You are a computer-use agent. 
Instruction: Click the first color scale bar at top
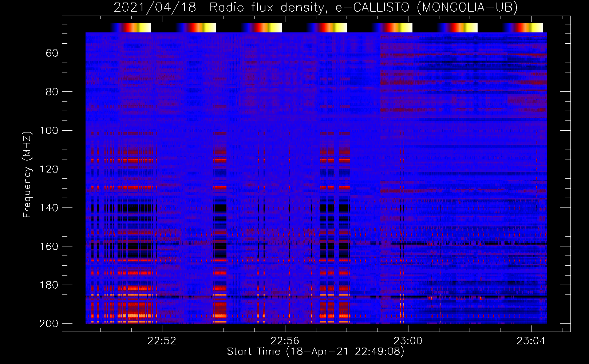131,28
